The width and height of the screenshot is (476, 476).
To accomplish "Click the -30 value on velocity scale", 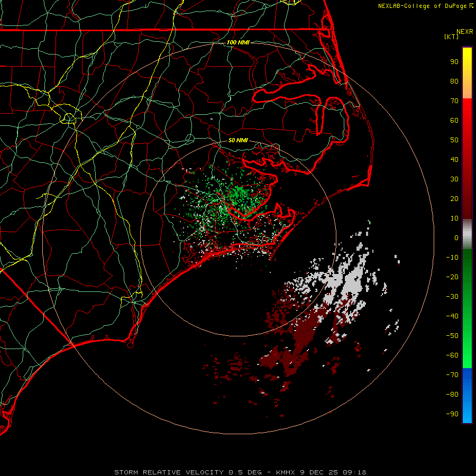I will tap(452, 297).
